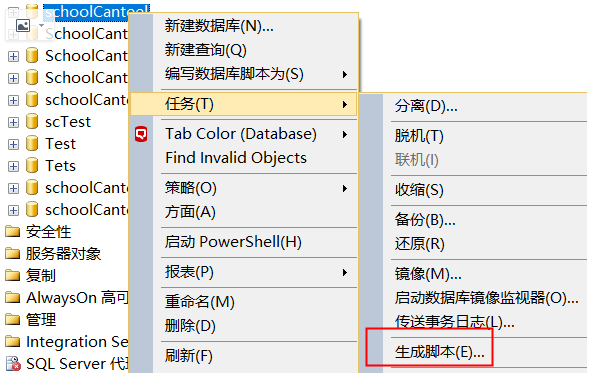Open the Tab Color (Database) submenu
591x377 pixels.
(243, 134)
